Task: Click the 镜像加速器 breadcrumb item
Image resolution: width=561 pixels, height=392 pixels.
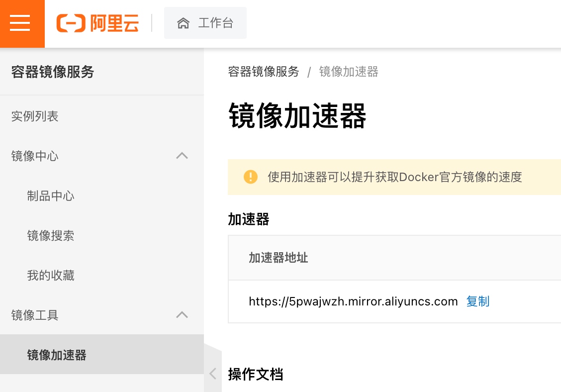Action: click(x=349, y=72)
